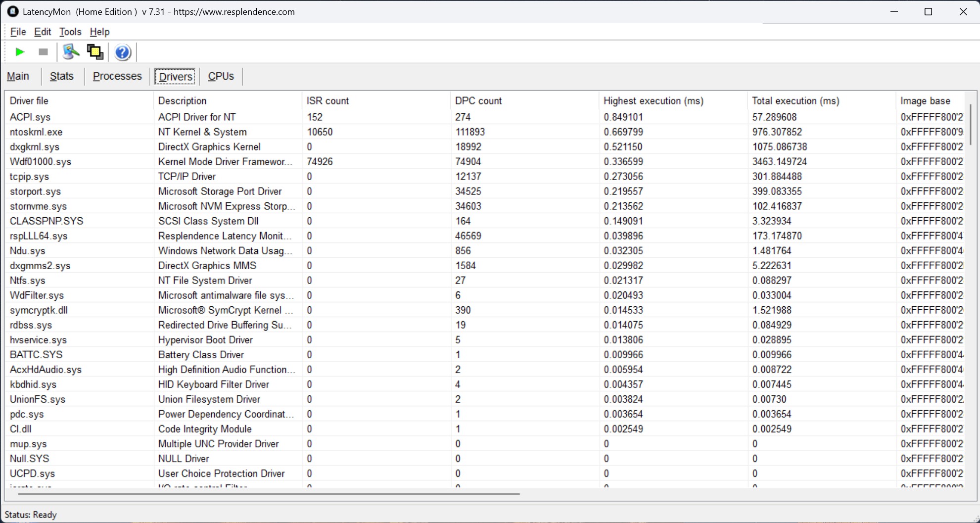Open the File menu
The image size is (980, 523).
coord(18,32)
